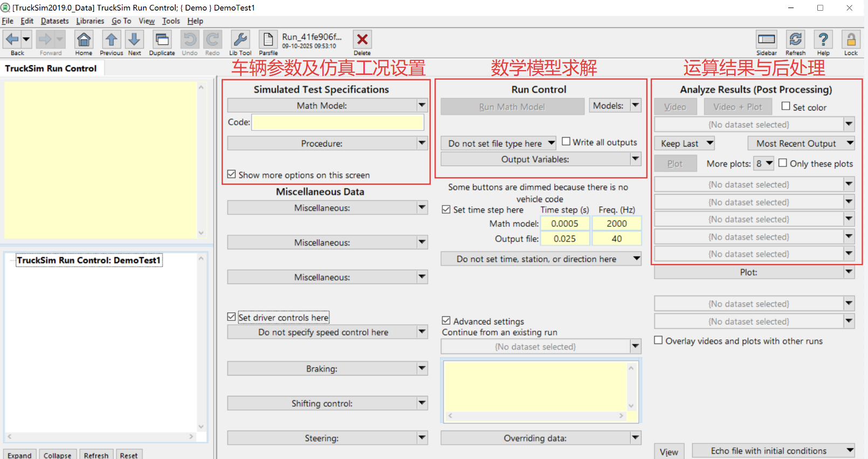Open the Most Recent Output dropdown
Viewport: 868px width, 459px height.
(x=801, y=143)
